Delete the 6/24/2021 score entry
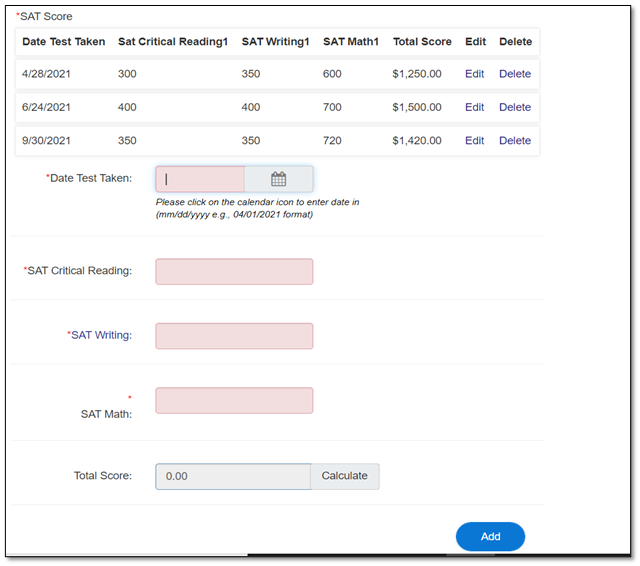The image size is (640, 566). pos(515,107)
